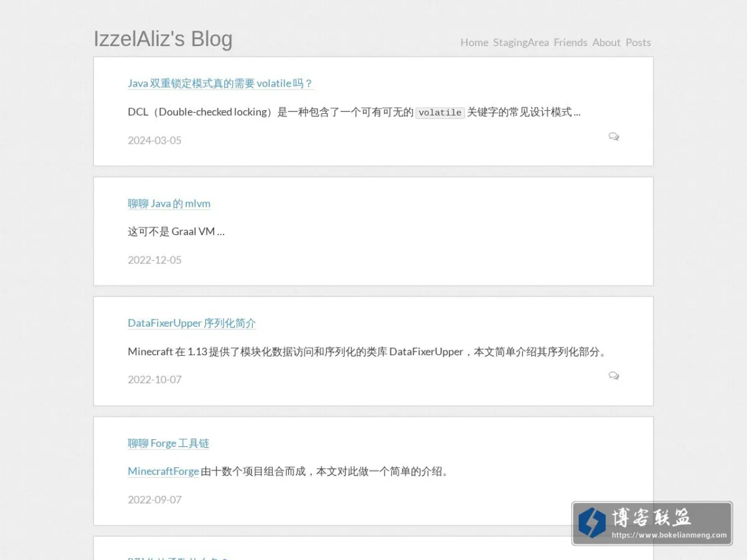Click the inline code "volatile"
The image size is (747, 560).
(x=440, y=113)
